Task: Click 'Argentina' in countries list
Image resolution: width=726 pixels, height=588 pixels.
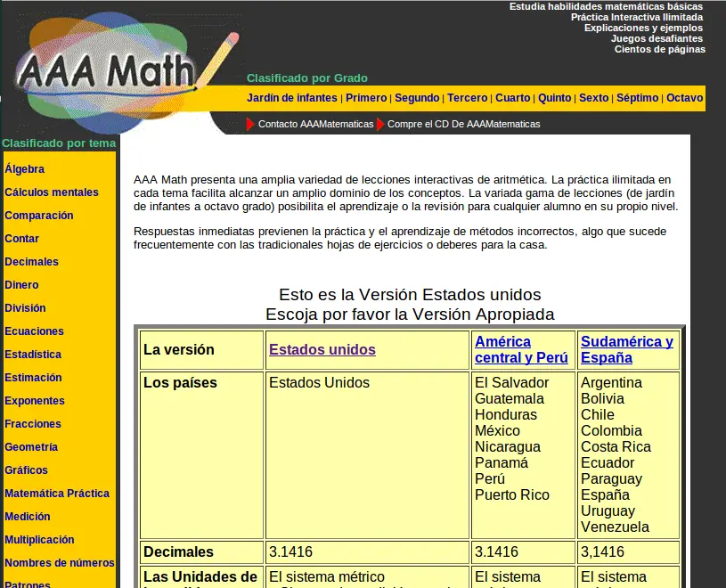Action: point(611,383)
